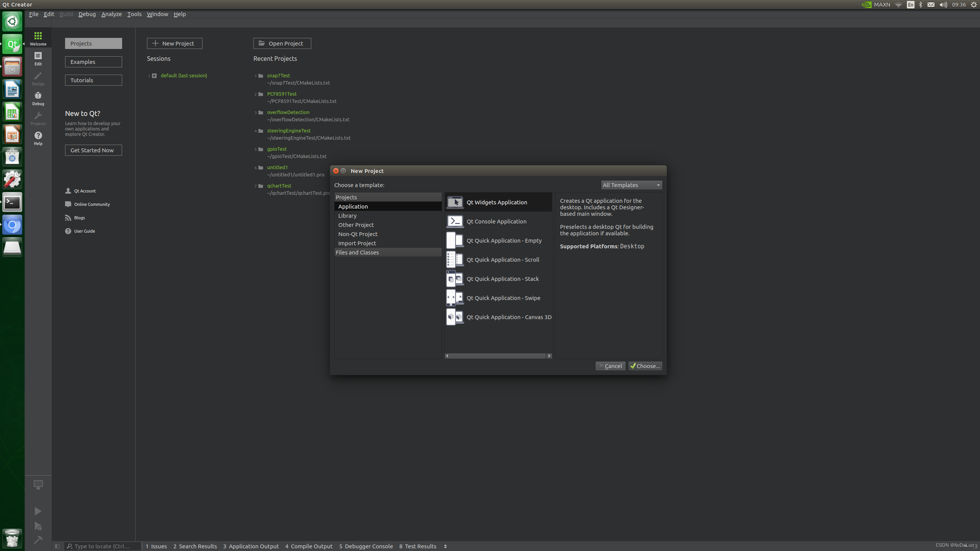This screenshot has width=980, height=551.
Task: Open Online Community link
Action: tap(88, 204)
